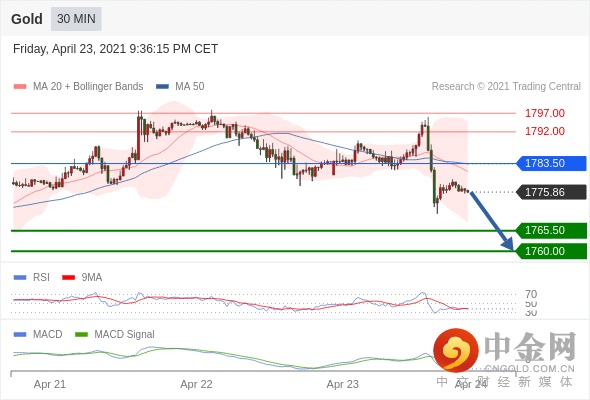Viewport: 590px width, 400px height.
Task: Click the MA 50 blue legend swatch
Action: click(x=162, y=87)
